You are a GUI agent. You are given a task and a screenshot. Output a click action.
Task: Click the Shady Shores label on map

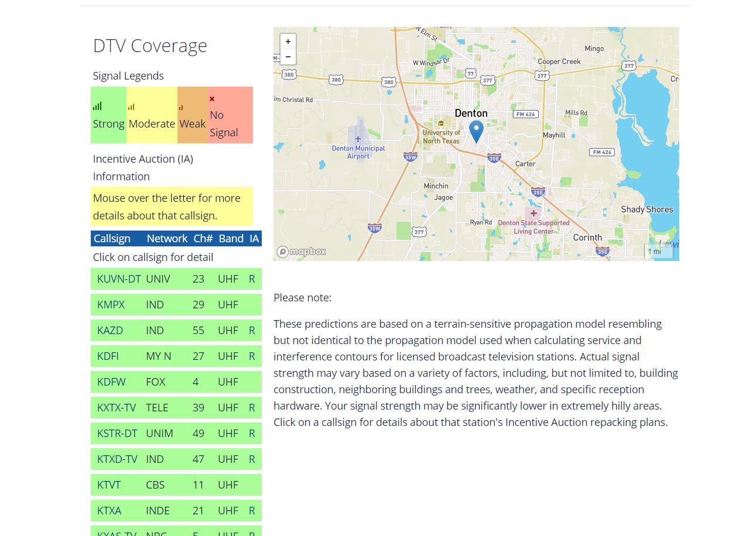pos(647,209)
